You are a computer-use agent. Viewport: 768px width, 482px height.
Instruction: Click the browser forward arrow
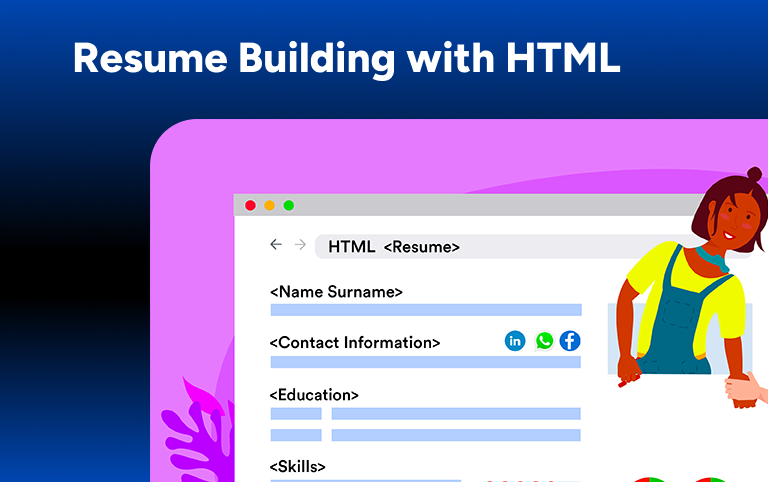(300, 244)
